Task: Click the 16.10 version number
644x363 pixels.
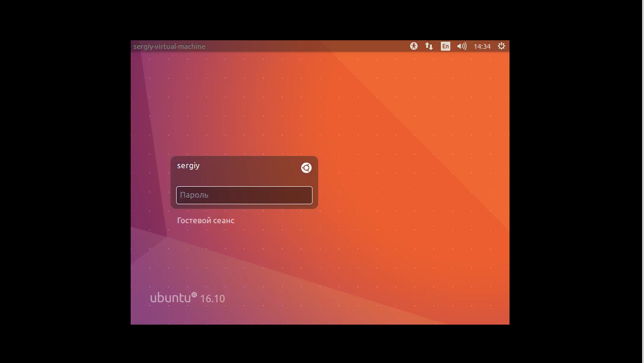Action: [x=212, y=299]
